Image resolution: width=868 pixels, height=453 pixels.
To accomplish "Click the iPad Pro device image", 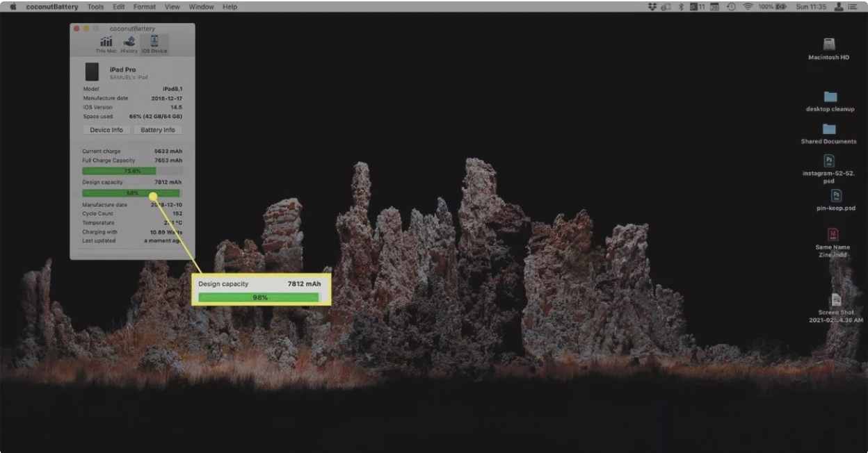I will [92, 72].
